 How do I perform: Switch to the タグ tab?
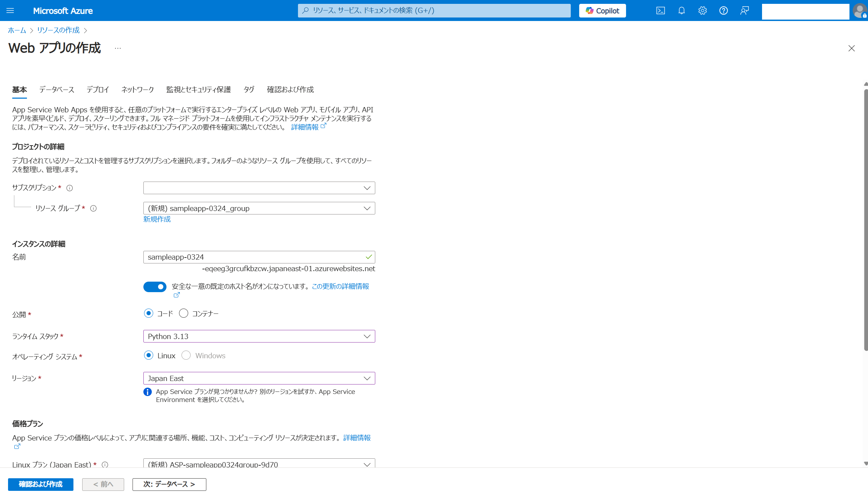click(x=249, y=90)
